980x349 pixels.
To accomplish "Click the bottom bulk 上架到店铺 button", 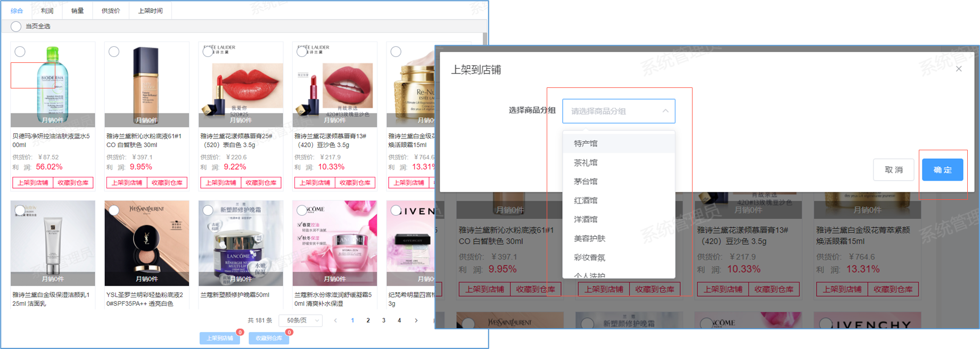I will (x=220, y=338).
